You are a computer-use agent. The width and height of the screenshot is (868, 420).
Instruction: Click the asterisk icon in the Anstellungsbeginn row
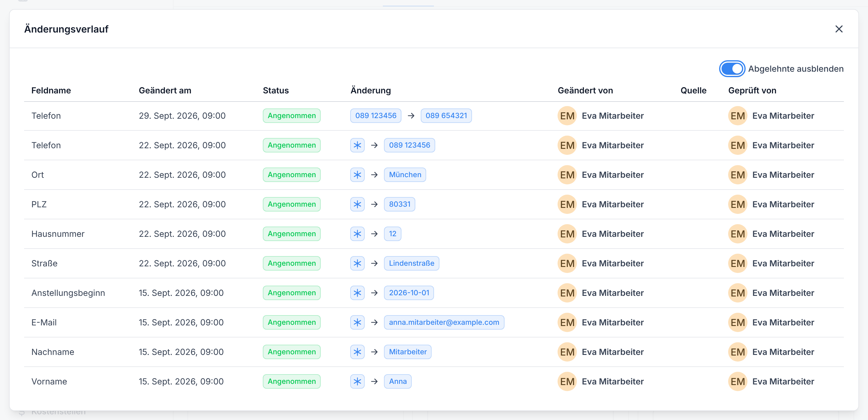(x=357, y=293)
